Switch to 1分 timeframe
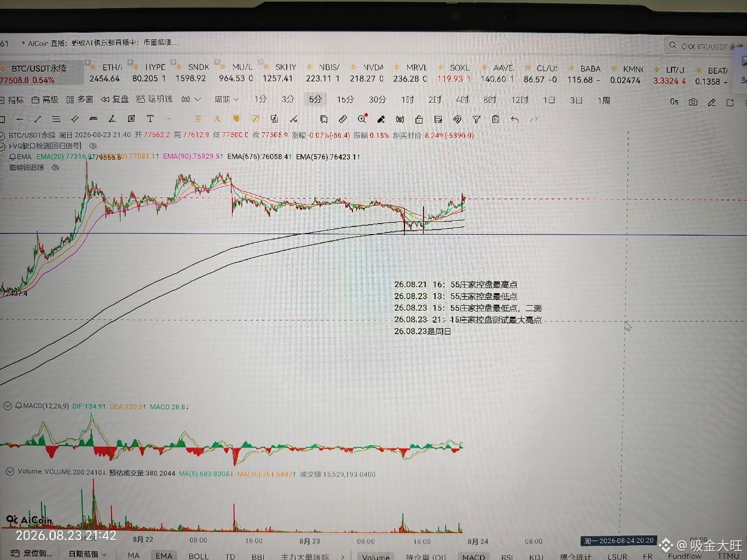The width and height of the screenshot is (747, 560). coord(260,99)
